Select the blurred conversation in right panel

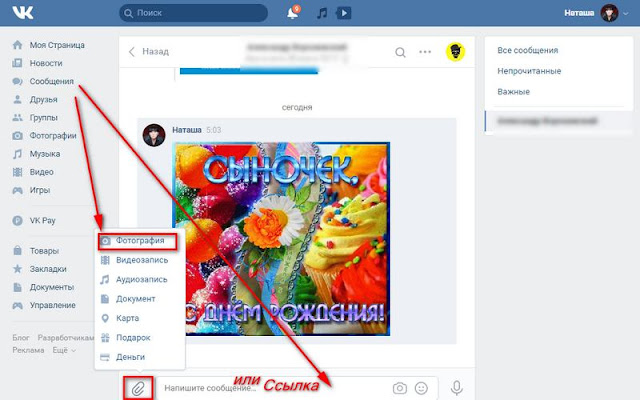click(x=559, y=121)
